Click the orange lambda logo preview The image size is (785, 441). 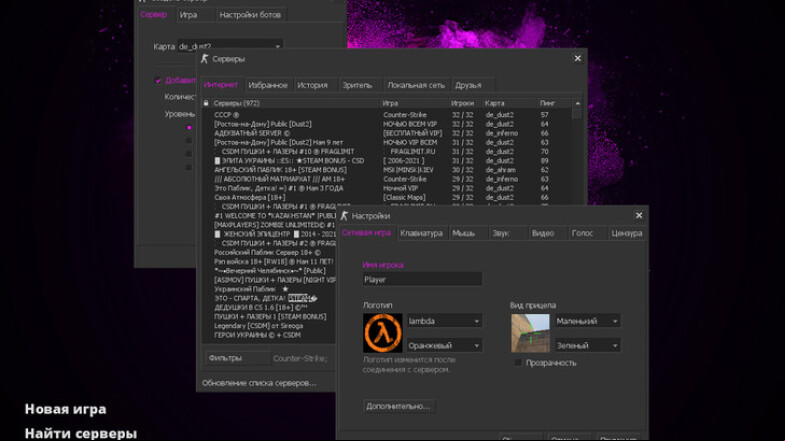point(382,333)
